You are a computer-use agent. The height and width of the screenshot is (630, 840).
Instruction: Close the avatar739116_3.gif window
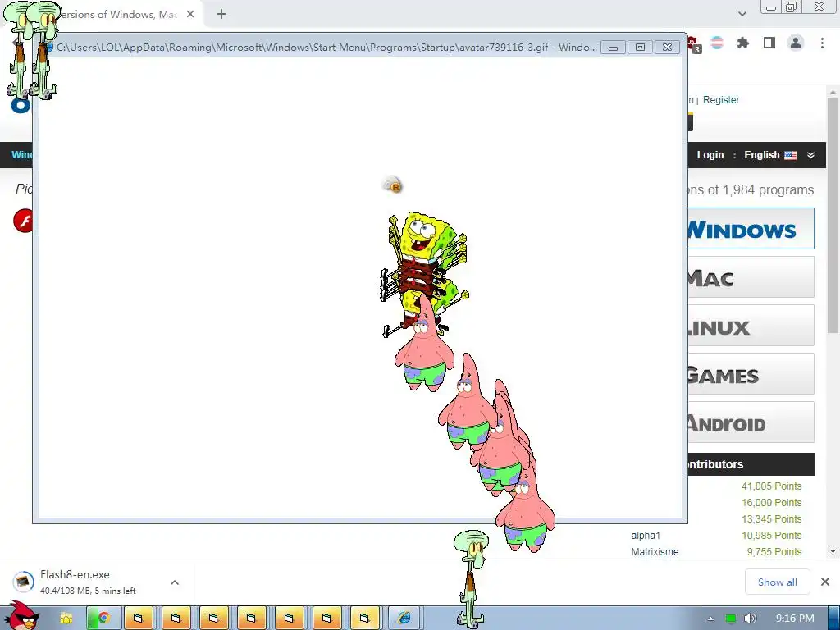tap(668, 47)
